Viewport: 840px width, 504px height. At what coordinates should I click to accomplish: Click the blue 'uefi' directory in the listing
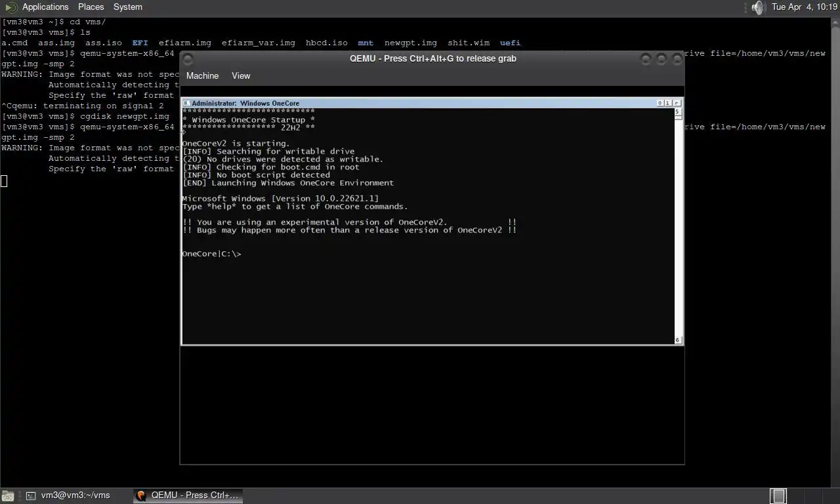[x=510, y=43]
